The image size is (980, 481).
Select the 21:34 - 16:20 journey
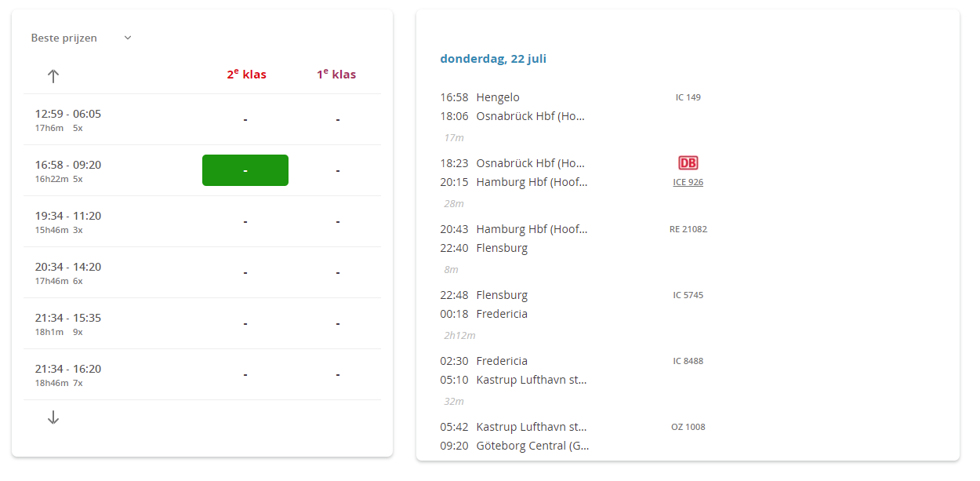point(68,374)
